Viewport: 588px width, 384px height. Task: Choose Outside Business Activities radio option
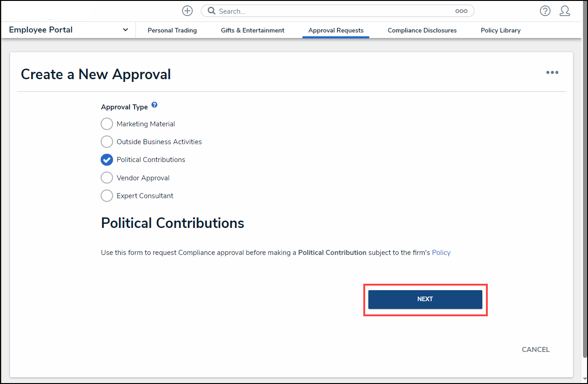click(x=107, y=142)
